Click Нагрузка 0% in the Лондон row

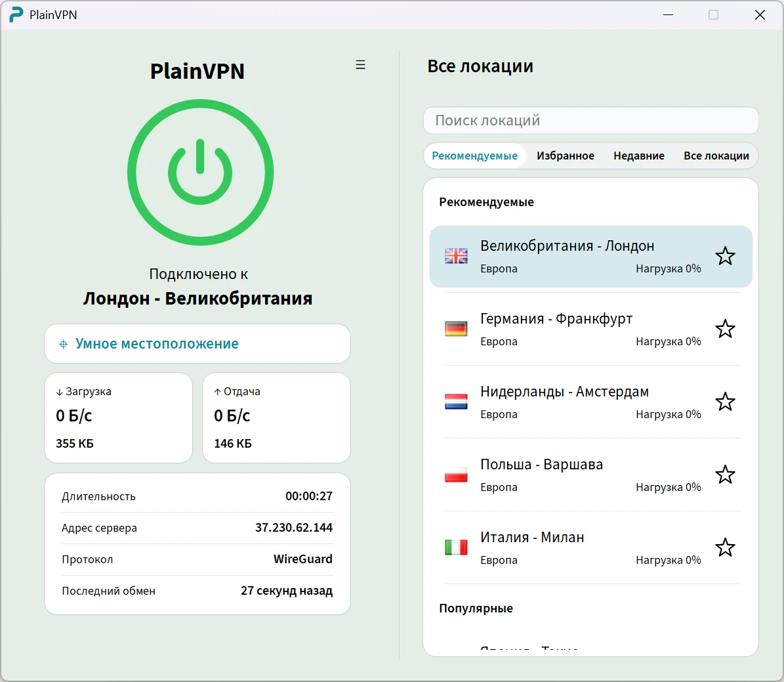click(x=668, y=268)
